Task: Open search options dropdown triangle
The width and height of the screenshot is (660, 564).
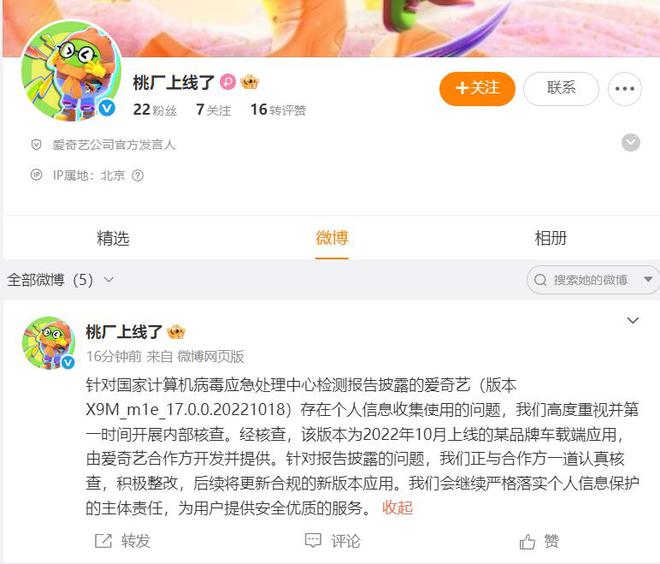Action: point(648,279)
